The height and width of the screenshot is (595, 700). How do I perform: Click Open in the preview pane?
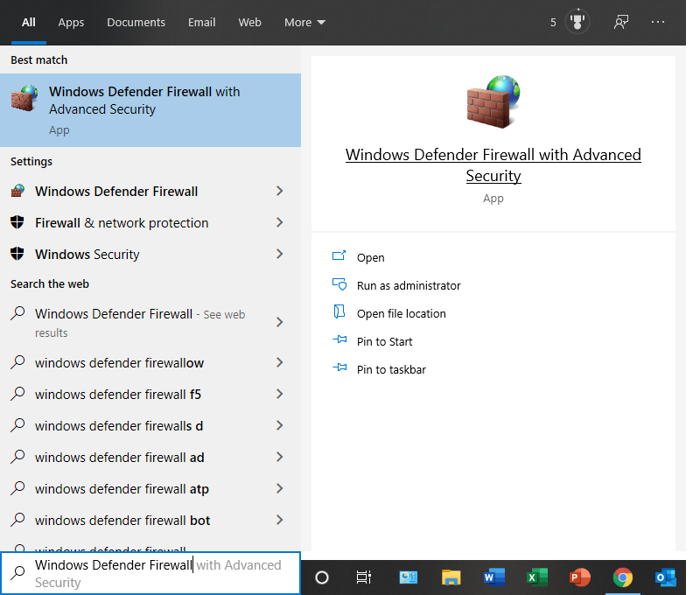[x=370, y=257]
